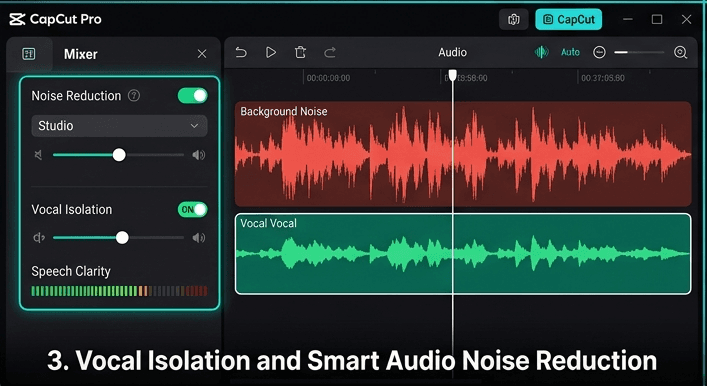Delete the selected clip with trash icon
Viewport: 707px width, 386px height.
click(300, 52)
